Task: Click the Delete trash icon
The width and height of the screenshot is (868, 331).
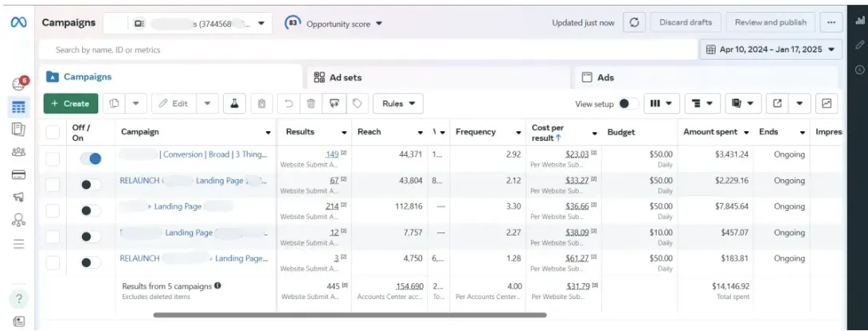Action: pos(311,103)
